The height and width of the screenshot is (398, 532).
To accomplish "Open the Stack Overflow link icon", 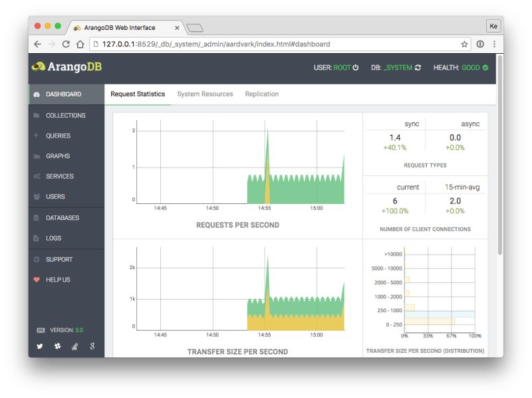I will point(74,346).
